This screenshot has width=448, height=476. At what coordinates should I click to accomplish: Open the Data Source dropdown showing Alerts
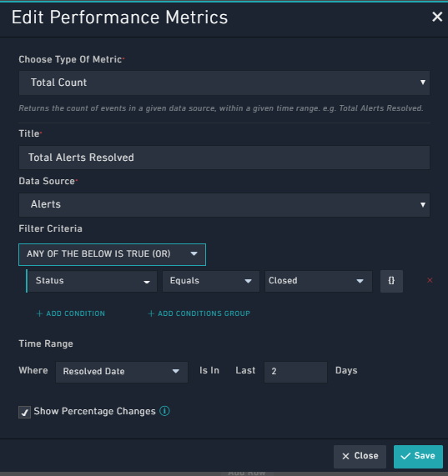224,205
